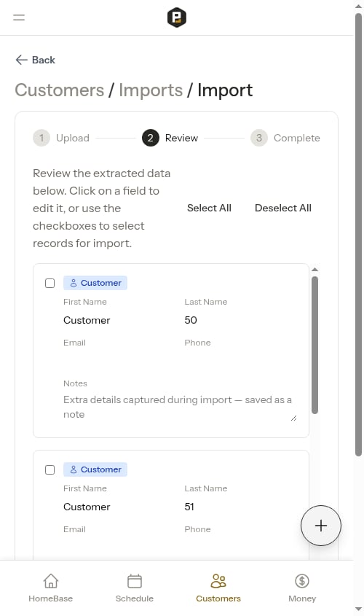Click the Notes textarea resize handle
364x616 pixels.
pyautogui.click(x=294, y=418)
